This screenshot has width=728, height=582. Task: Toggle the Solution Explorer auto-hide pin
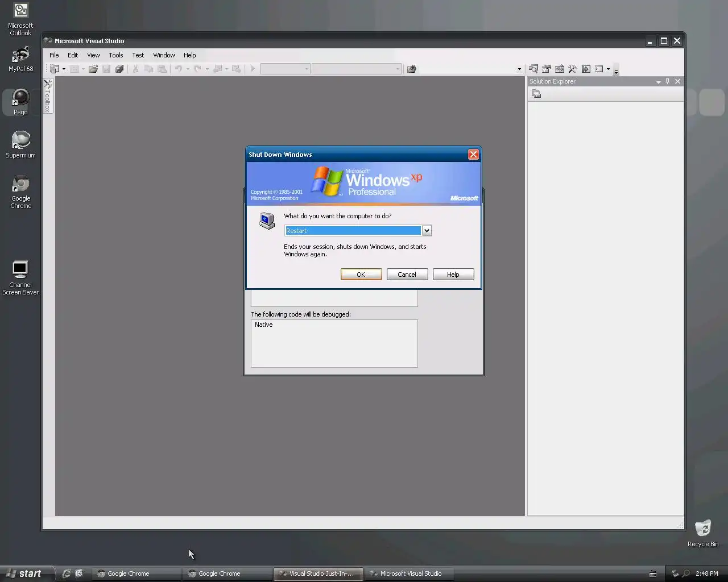coord(668,81)
